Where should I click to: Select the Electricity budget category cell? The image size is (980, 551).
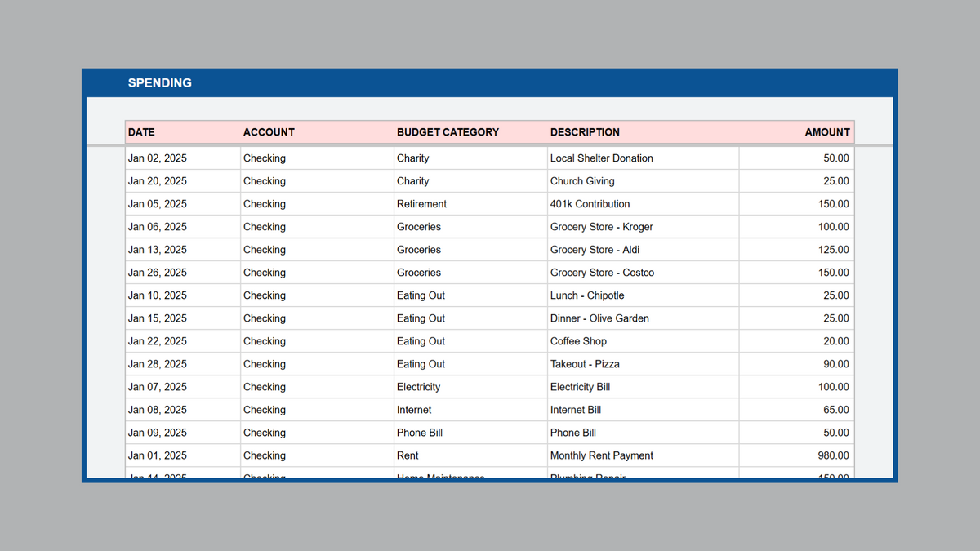click(x=470, y=387)
